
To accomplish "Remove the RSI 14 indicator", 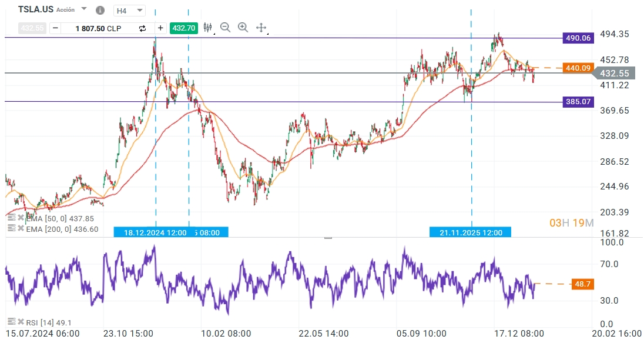I will [21, 322].
